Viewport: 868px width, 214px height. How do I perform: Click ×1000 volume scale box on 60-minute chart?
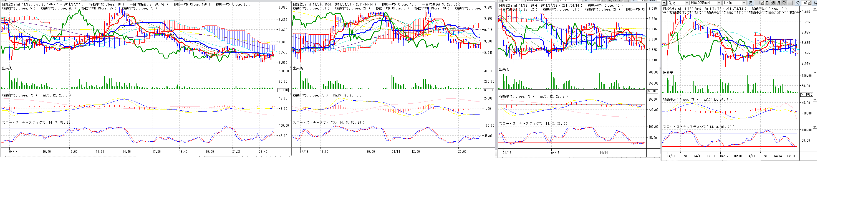(x=806, y=95)
